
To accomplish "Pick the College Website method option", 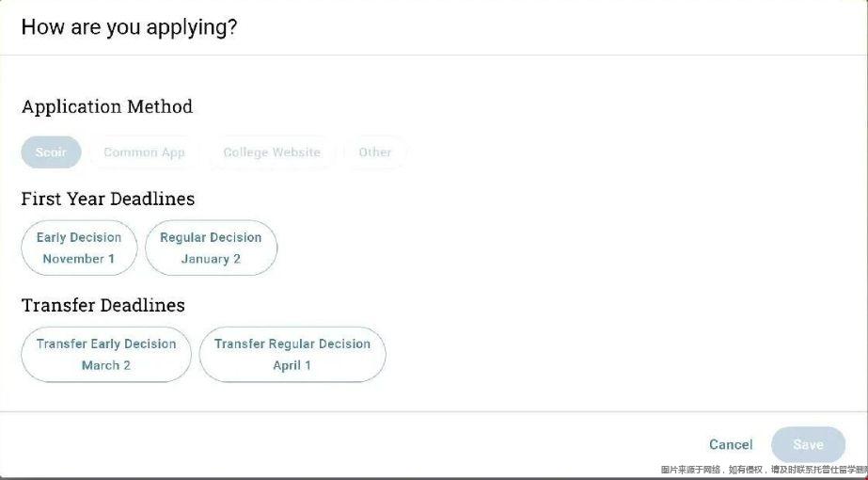I will [x=272, y=152].
